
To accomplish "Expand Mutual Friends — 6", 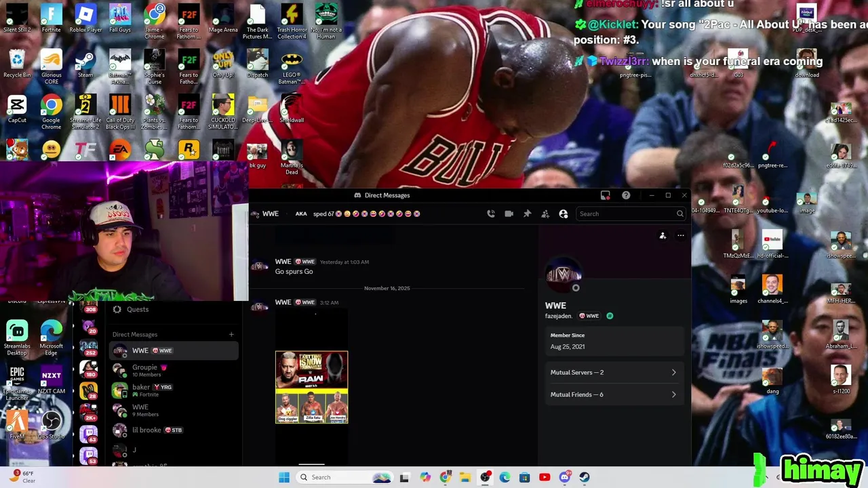I will [613, 394].
